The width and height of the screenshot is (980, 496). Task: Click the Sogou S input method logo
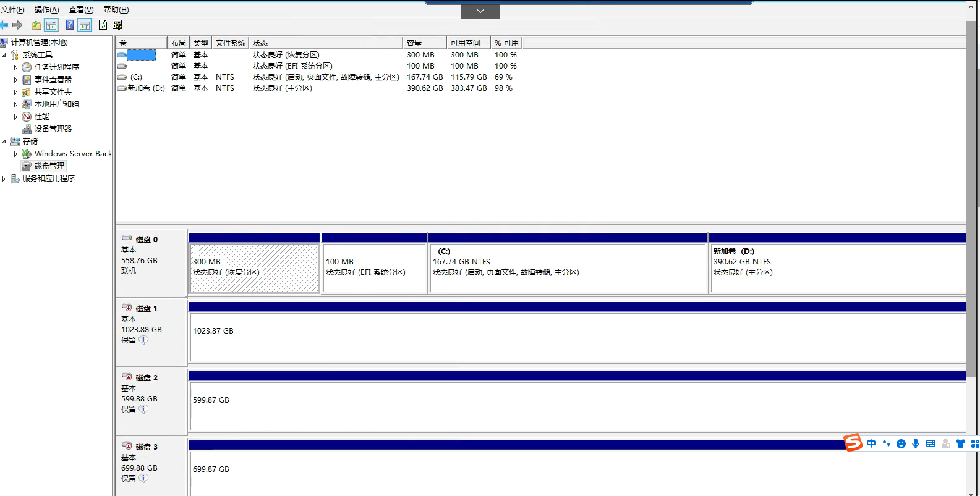tap(853, 442)
